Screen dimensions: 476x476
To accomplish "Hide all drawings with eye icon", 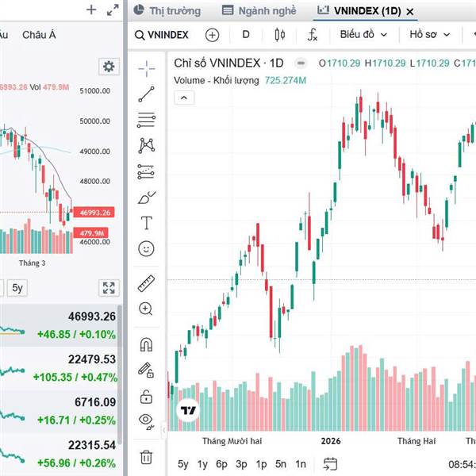I will (147, 420).
